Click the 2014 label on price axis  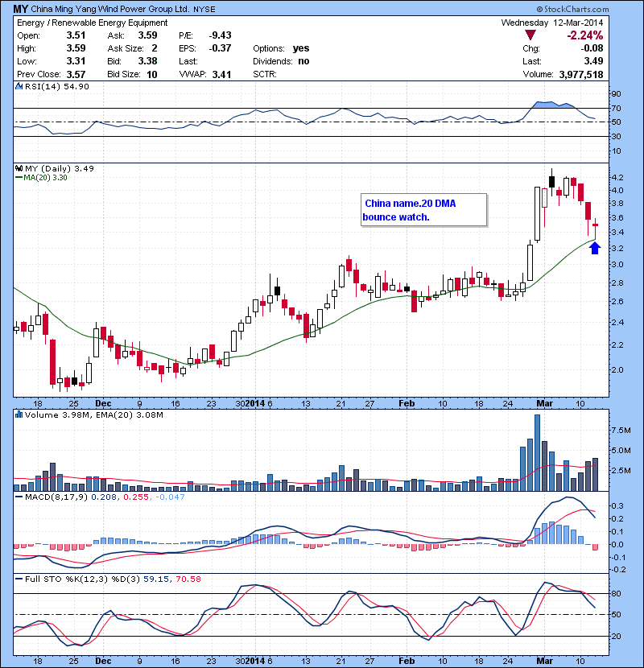click(255, 403)
